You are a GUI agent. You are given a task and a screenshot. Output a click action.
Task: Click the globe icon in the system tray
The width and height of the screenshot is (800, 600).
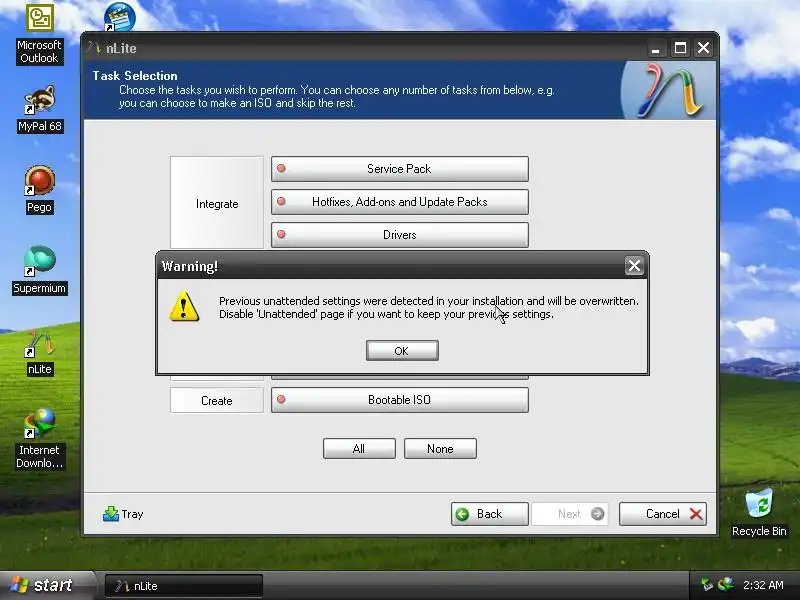[x=725, y=585]
